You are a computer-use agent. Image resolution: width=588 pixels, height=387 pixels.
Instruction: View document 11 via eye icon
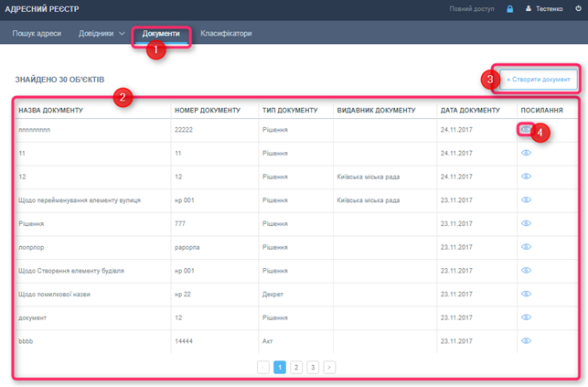coord(526,153)
